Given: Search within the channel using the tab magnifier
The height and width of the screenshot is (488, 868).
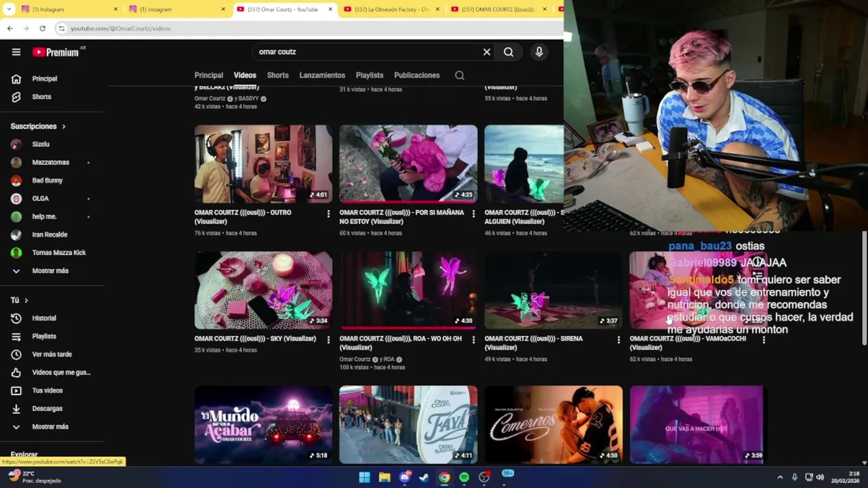Looking at the screenshot, I should tap(460, 75).
